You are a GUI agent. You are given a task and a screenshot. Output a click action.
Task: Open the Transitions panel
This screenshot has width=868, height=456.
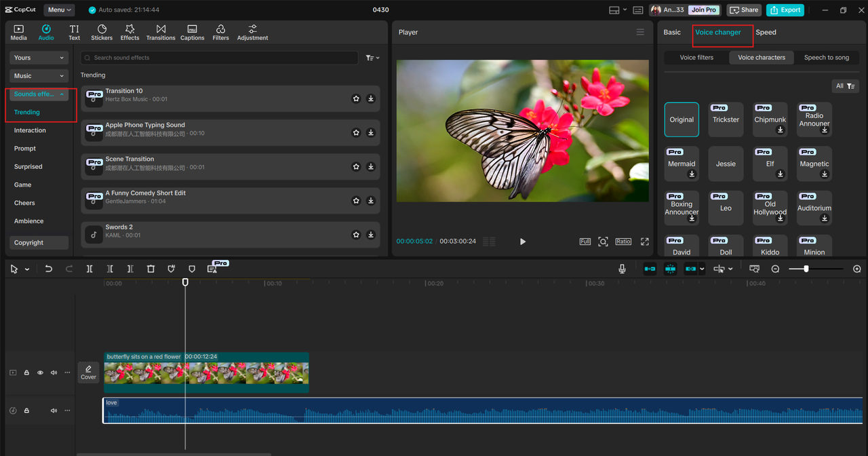(x=161, y=32)
